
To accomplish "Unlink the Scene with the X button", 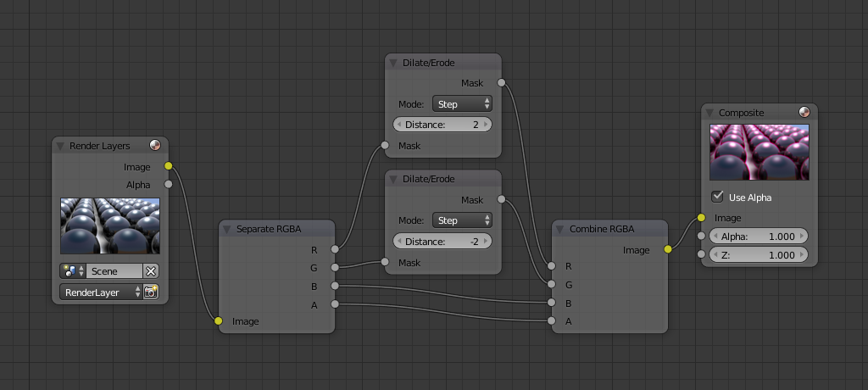I will pos(151,271).
